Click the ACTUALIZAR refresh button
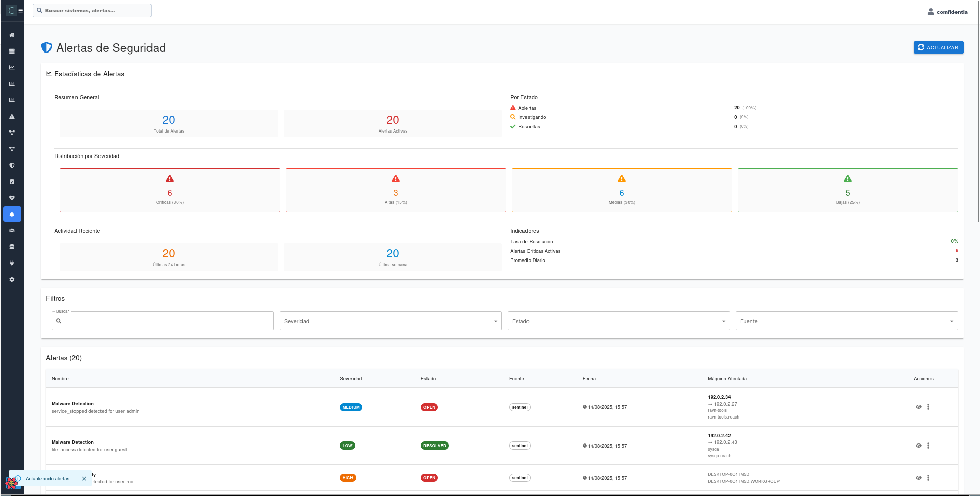The height and width of the screenshot is (496, 980). tap(938, 47)
